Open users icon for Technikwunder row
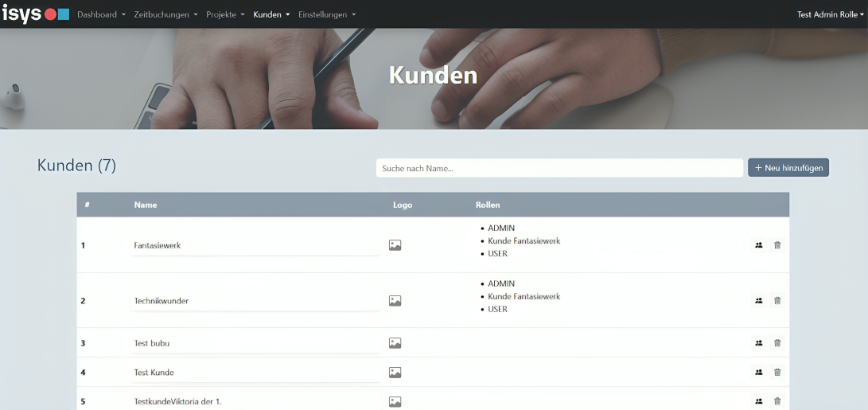868x410 pixels. point(759,300)
